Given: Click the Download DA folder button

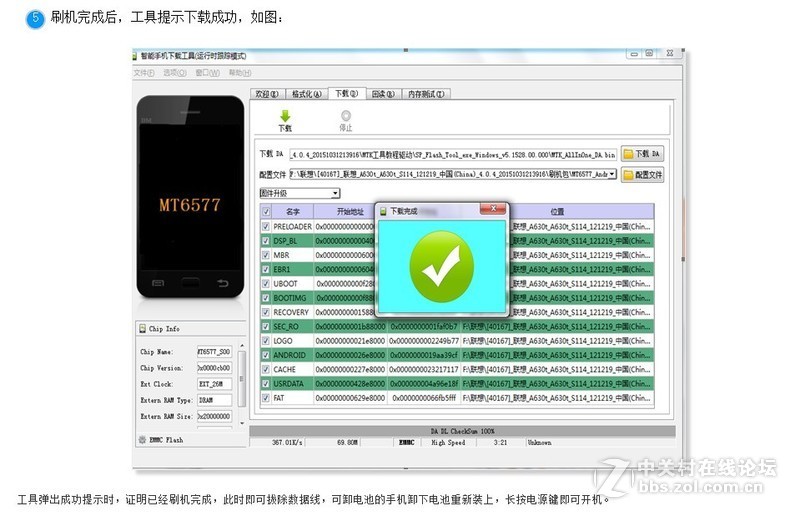Looking at the screenshot, I should point(642,154).
